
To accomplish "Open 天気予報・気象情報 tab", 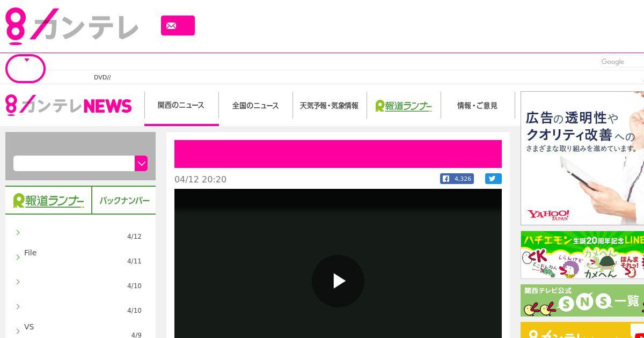I will point(329,106).
